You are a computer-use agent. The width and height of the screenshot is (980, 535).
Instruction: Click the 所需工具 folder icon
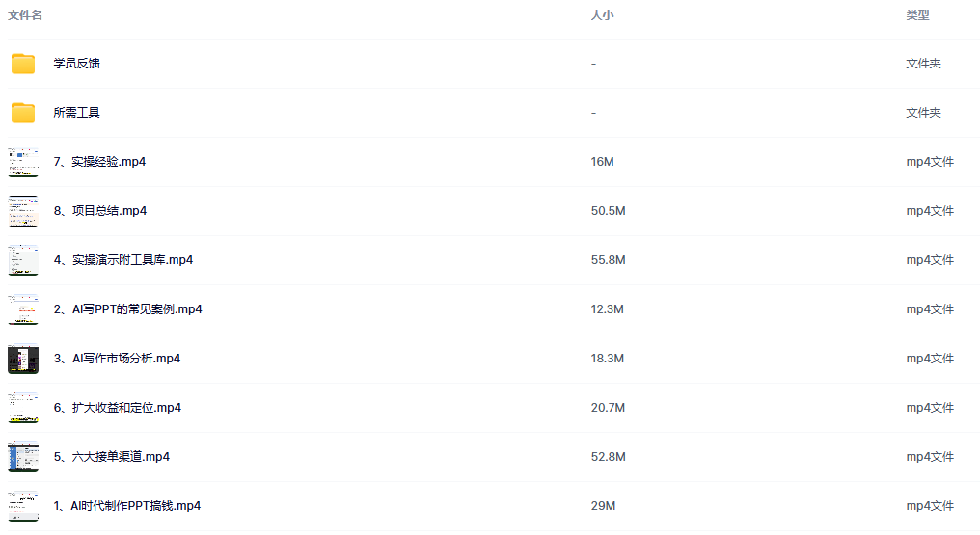click(x=23, y=113)
